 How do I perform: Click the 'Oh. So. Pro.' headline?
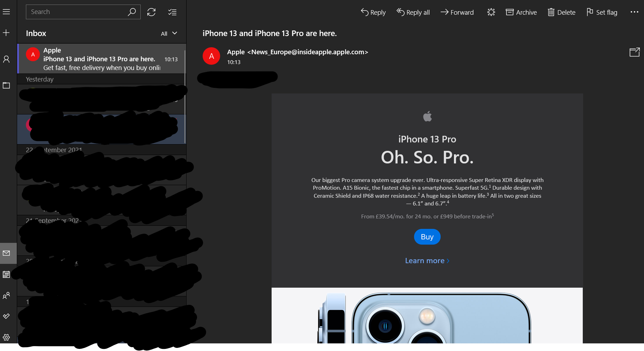click(427, 157)
